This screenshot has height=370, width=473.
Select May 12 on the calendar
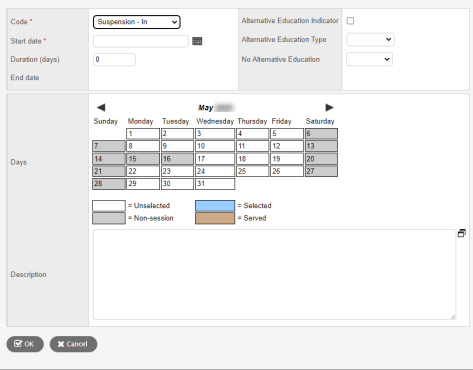287,146
